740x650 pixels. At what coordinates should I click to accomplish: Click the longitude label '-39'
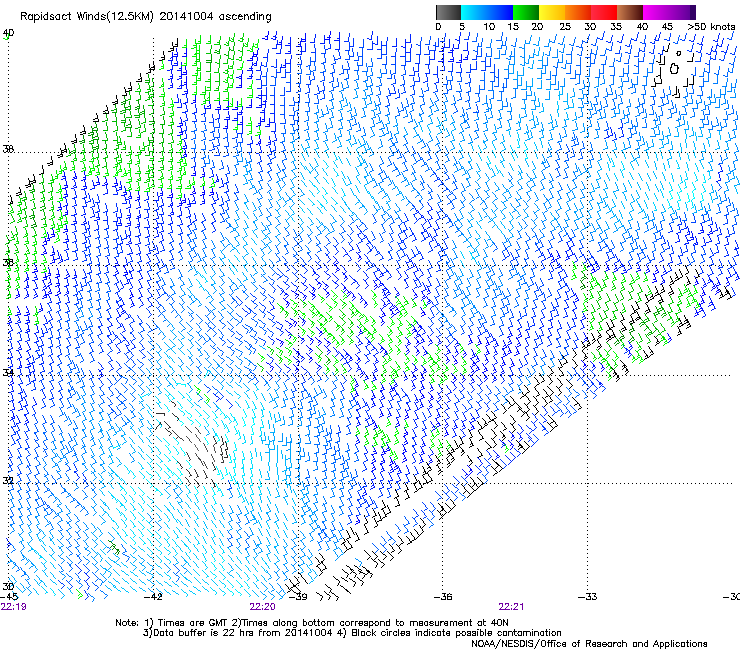[297, 597]
